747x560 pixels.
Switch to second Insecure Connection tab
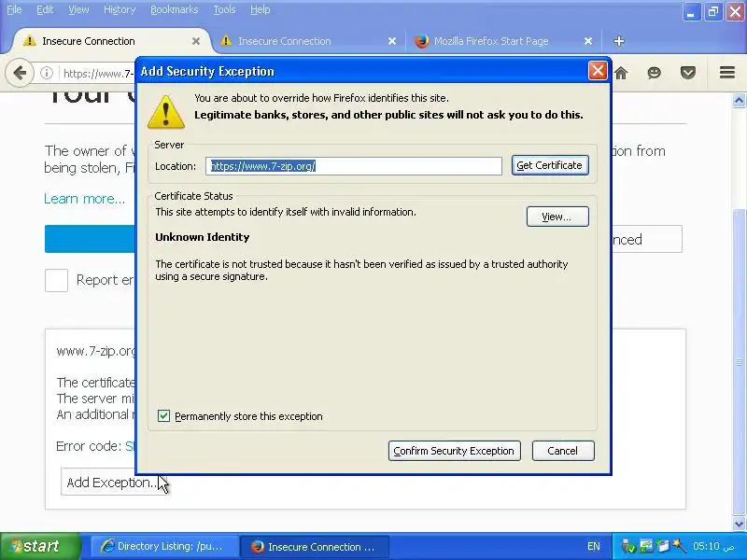305,41
